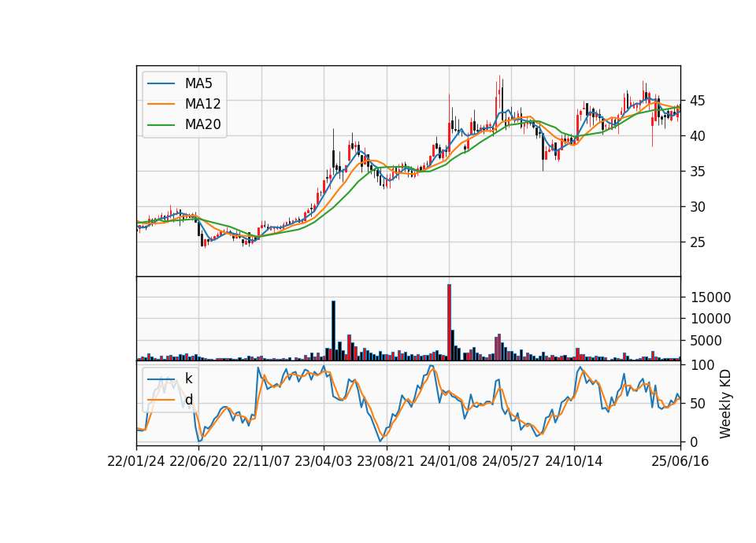Screen dimensions: 756x543
Task: Click the 22/06/20 date label
Action: pyautogui.click(x=198, y=461)
